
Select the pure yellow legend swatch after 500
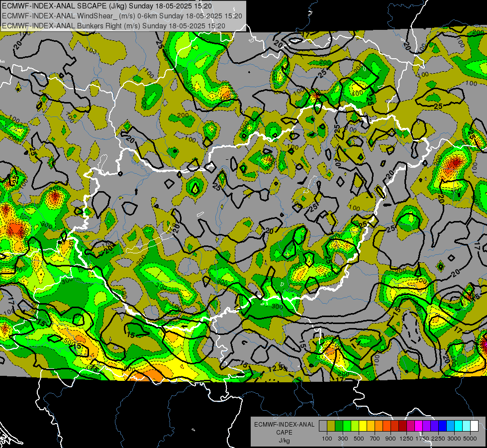(363, 426)
